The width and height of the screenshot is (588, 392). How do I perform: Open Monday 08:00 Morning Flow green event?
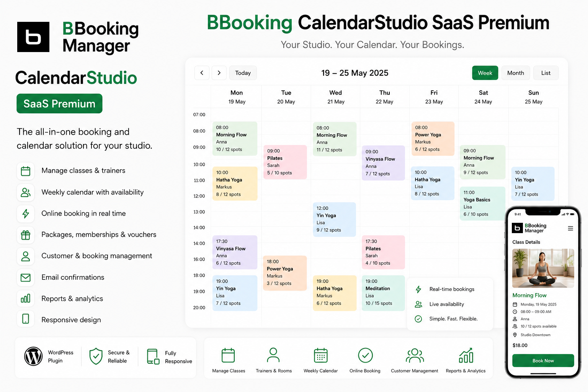point(235,139)
